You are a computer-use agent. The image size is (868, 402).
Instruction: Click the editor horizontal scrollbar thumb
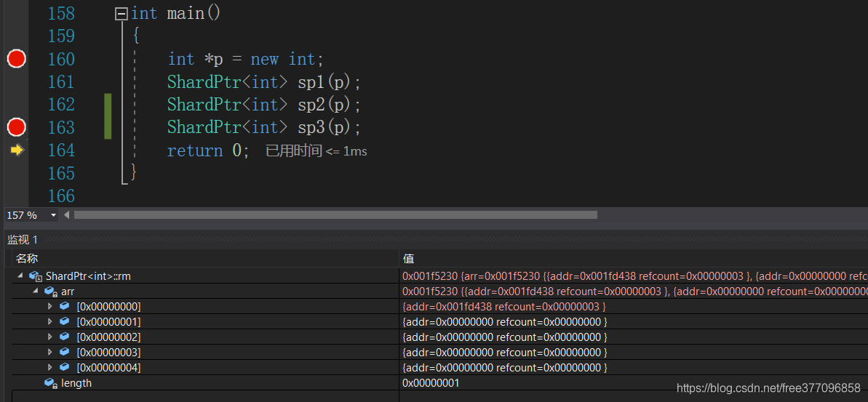(x=335, y=215)
